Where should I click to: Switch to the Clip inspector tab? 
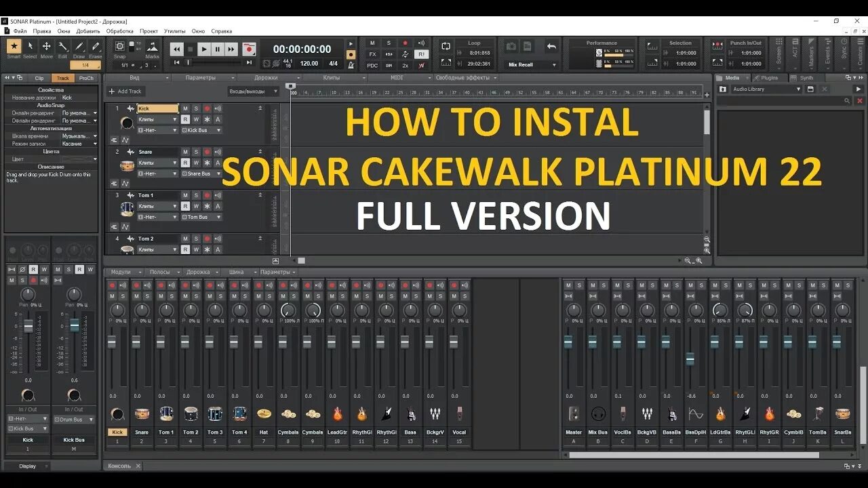(39, 78)
